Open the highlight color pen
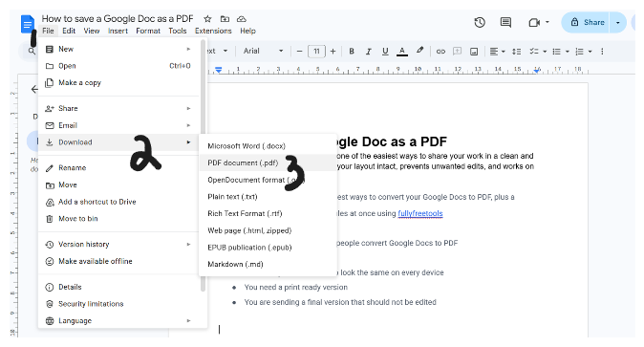 pos(419,51)
